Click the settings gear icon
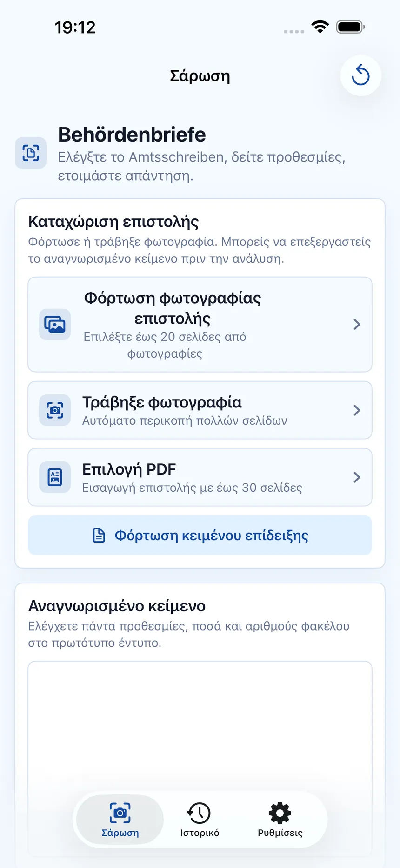400x868 pixels. (280, 813)
